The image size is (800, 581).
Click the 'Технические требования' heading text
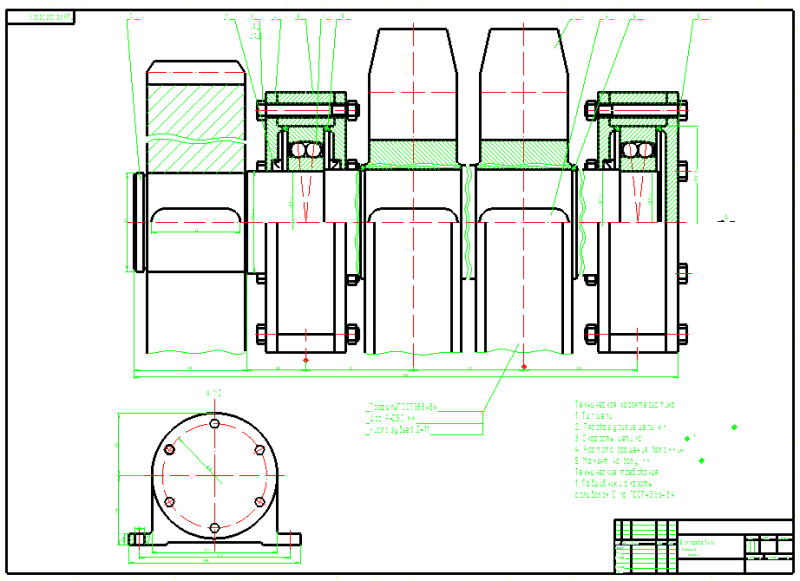[x=616, y=472]
